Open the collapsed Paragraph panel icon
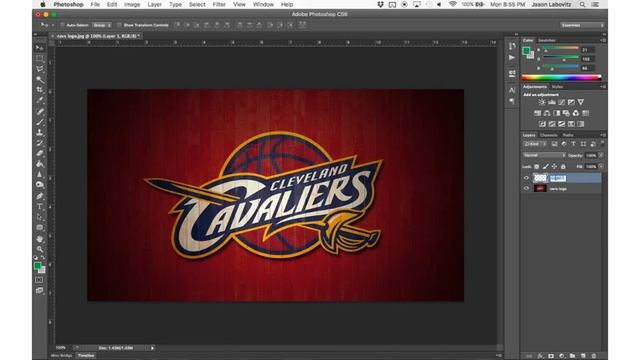This screenshot has height=360, width=640. (x=512, y=101)
